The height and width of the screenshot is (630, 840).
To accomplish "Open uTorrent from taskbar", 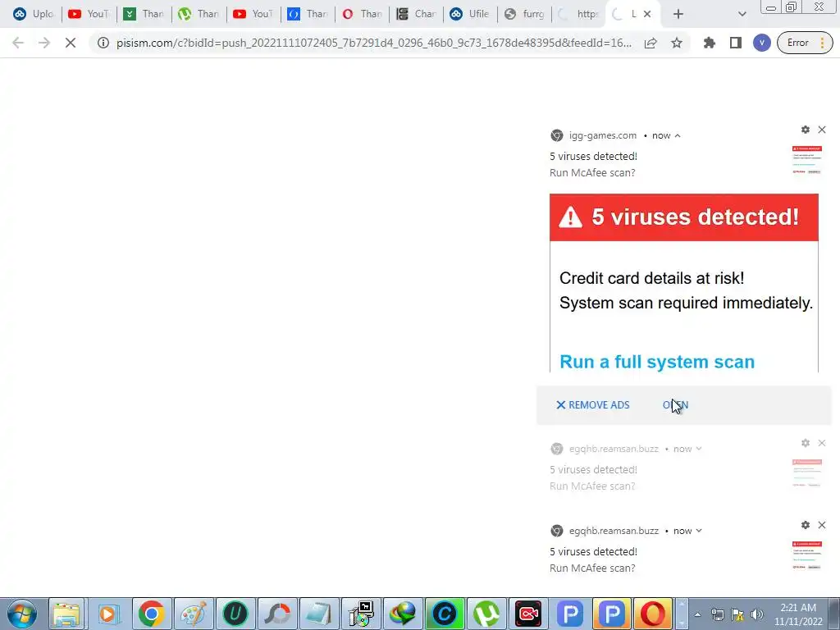I will pos(486,614).
